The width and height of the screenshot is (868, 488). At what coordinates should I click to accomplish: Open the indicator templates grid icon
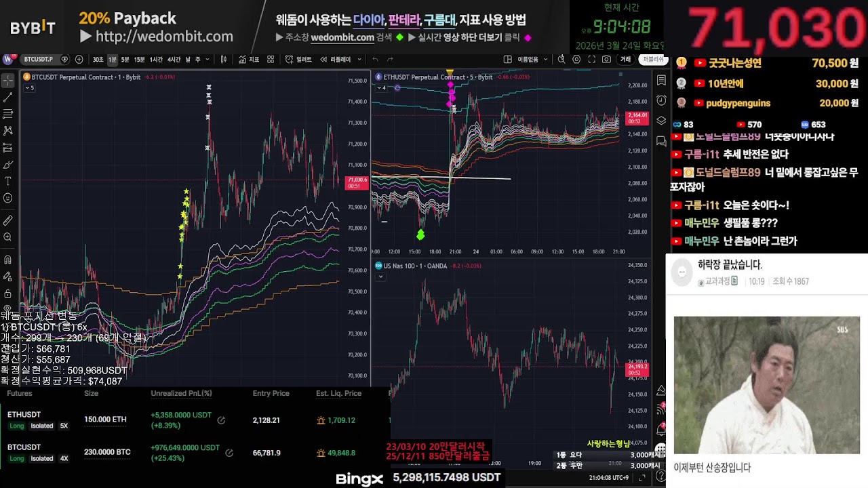point(271,59)
